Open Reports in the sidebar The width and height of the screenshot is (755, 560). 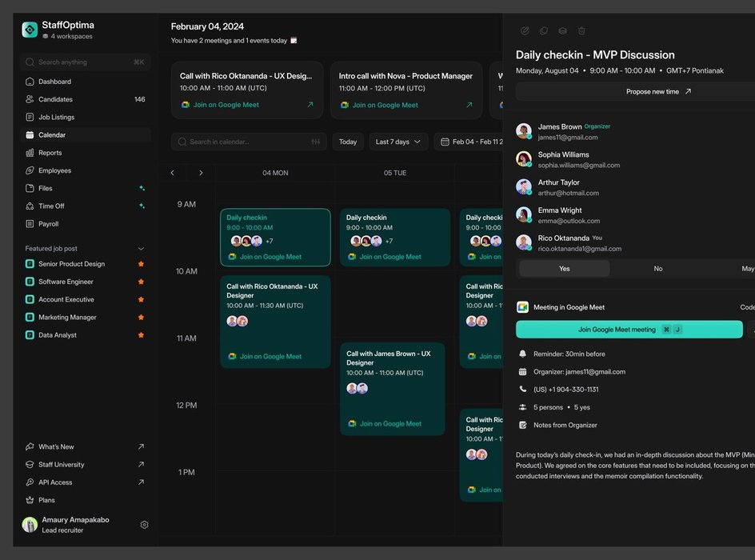50,153
